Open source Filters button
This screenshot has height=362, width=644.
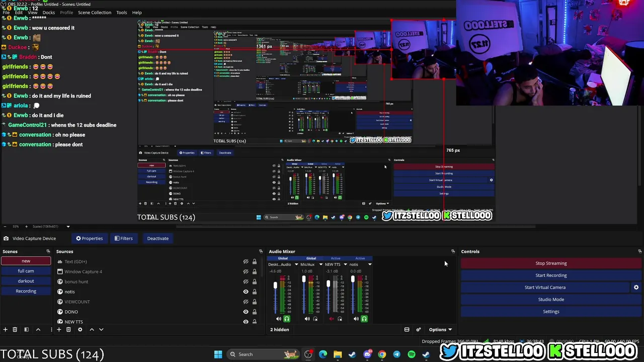[x=123, y=238]
